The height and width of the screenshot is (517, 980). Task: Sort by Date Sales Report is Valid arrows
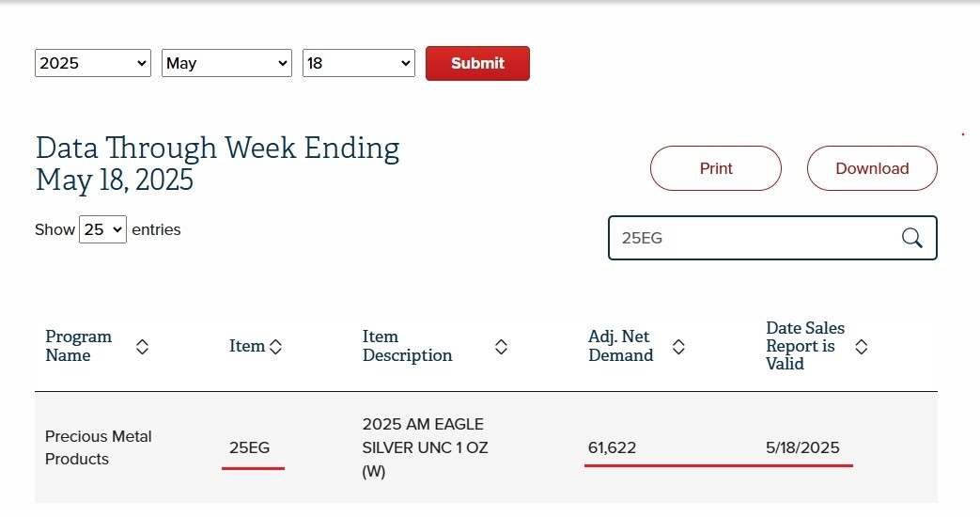[x=861, y=347]
